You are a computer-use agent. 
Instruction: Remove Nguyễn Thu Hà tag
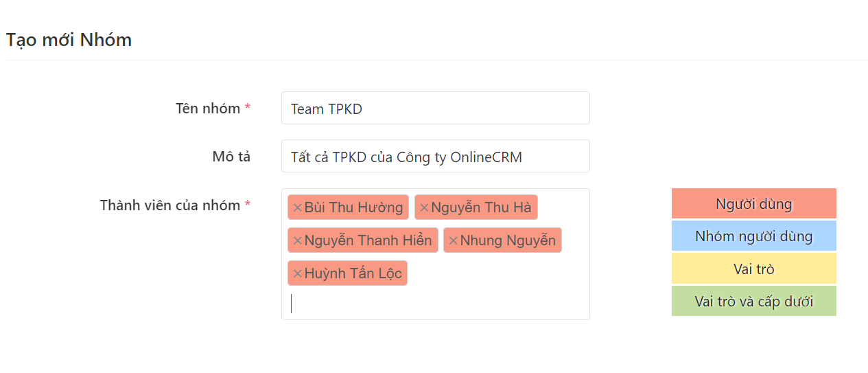424,207
